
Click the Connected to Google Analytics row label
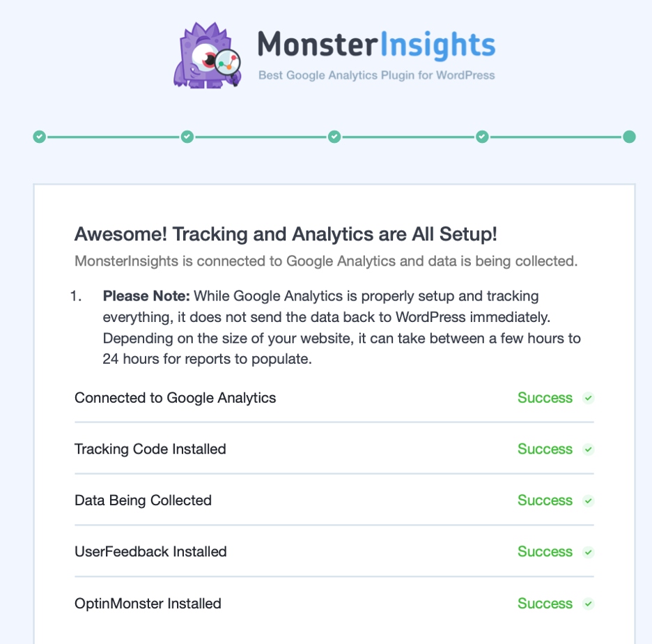175,398
